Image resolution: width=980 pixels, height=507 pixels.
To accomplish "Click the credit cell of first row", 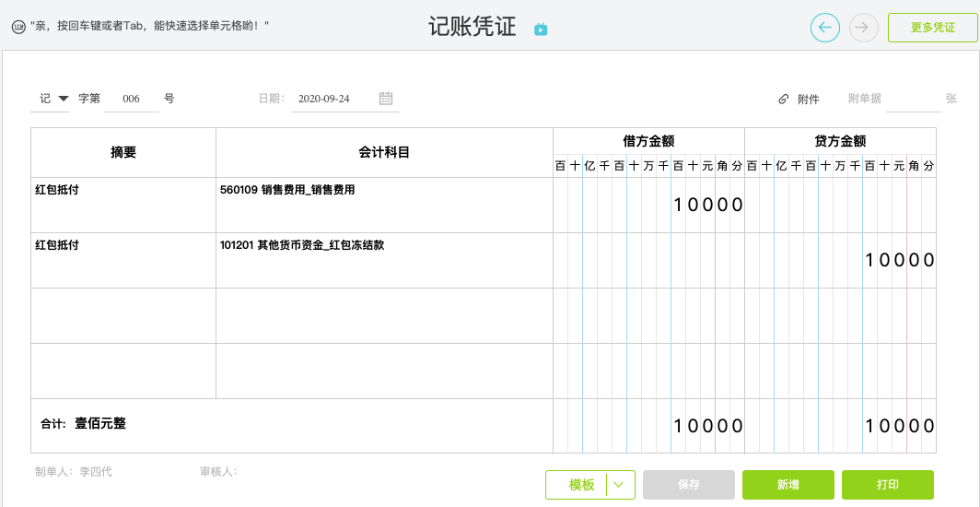I will click(841, 205).
